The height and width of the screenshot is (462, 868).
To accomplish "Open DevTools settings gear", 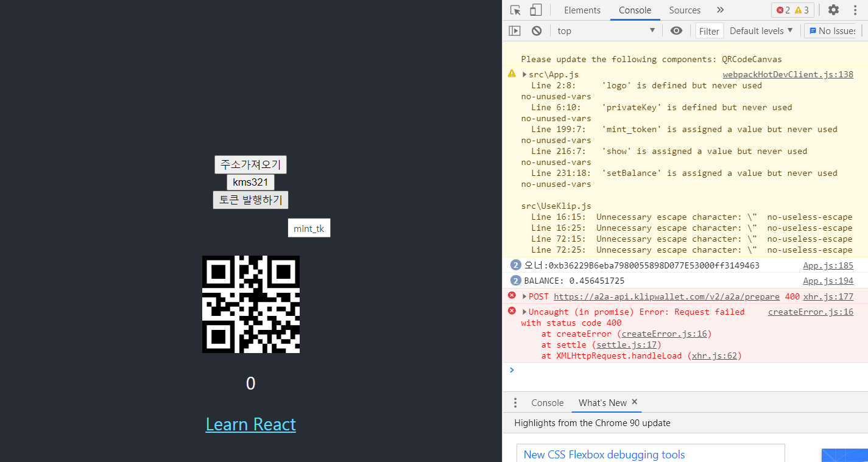I will point(833,10).
